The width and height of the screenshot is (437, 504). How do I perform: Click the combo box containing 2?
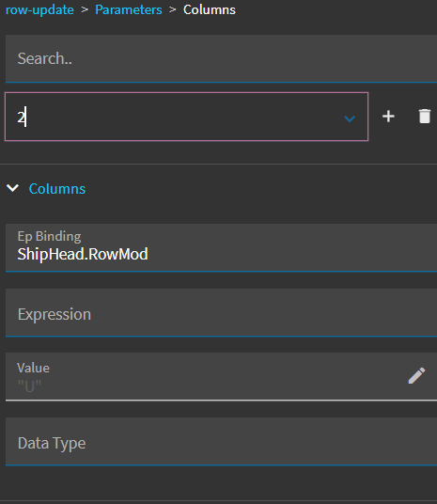pos(186,117)
